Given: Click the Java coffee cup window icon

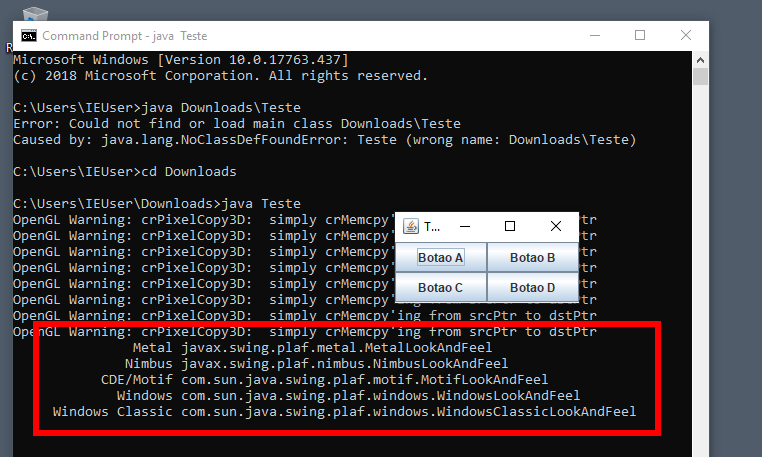Looking at the screenshot, I should click(x=411, y=226).
